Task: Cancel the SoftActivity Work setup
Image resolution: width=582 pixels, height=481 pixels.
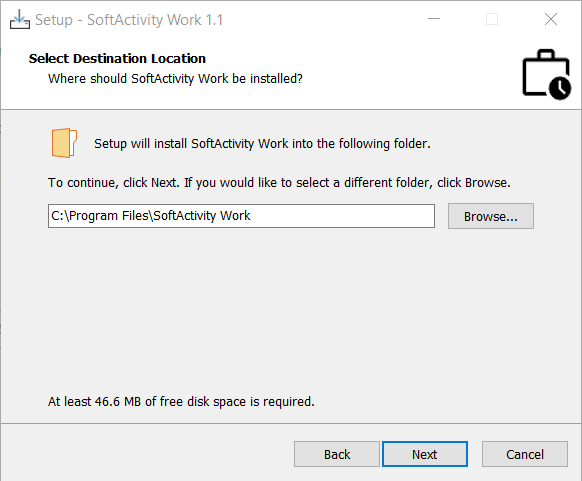Action: (525, 454)
